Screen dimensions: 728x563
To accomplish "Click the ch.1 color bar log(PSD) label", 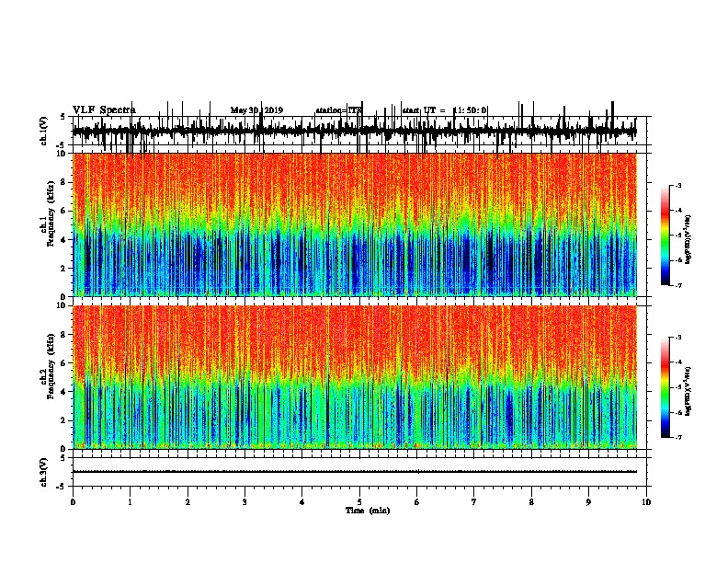I will point(688,240).
